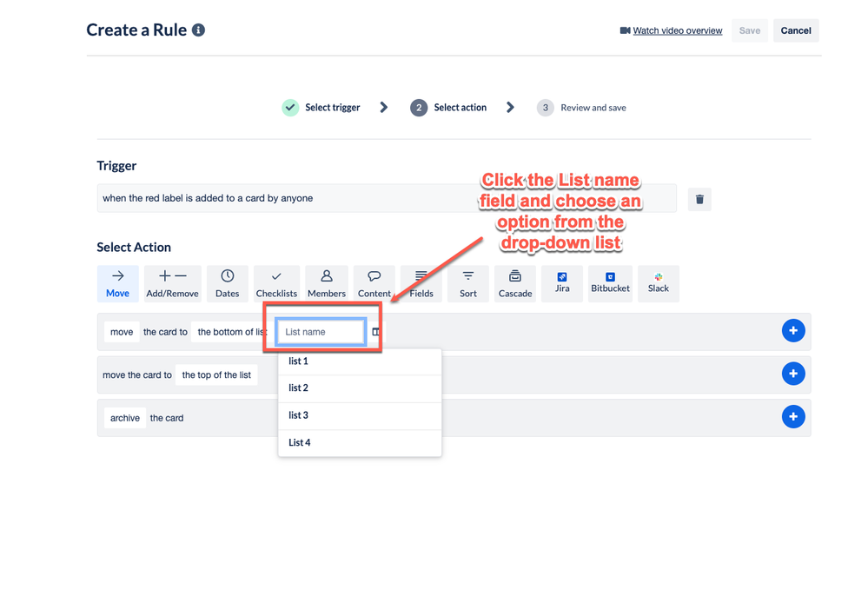This screenshot has height=603, width=868.
Task: Open the Watch video overview link
Action: click(678, 30)
